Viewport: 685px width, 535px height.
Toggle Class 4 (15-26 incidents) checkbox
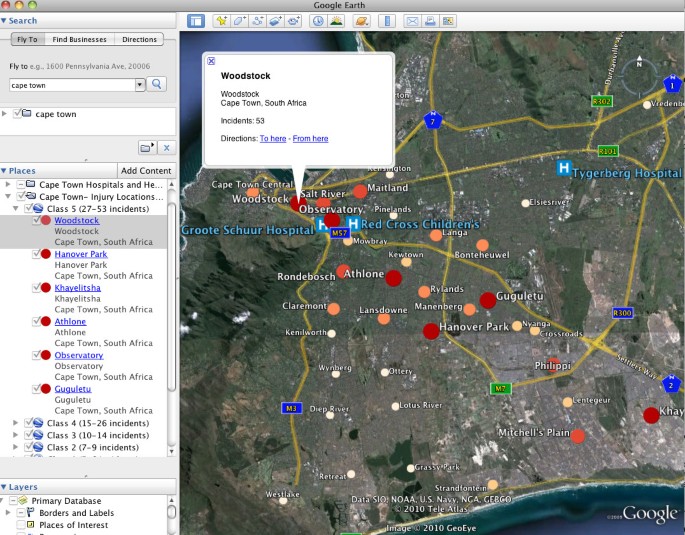pyautogui.click(x=29, y=423)
